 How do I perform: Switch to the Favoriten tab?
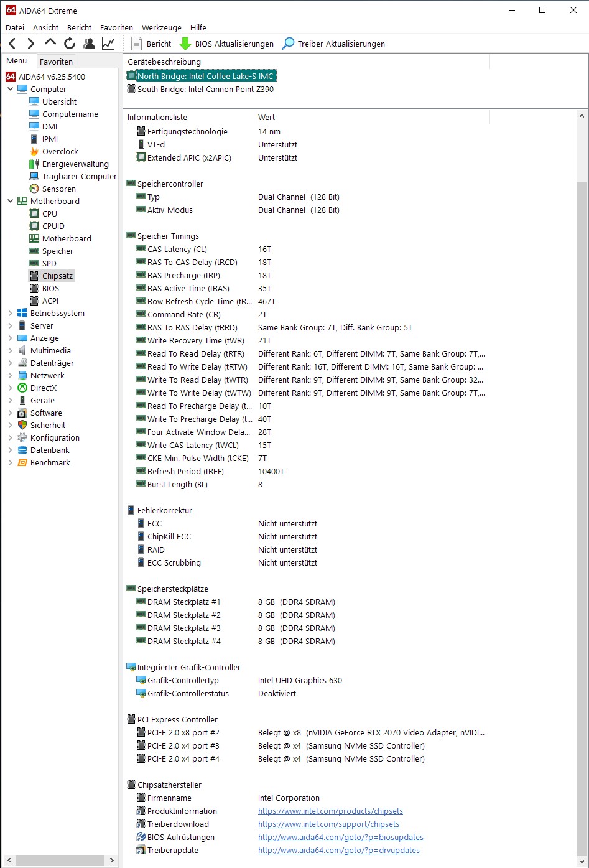[x=56, y=62]
